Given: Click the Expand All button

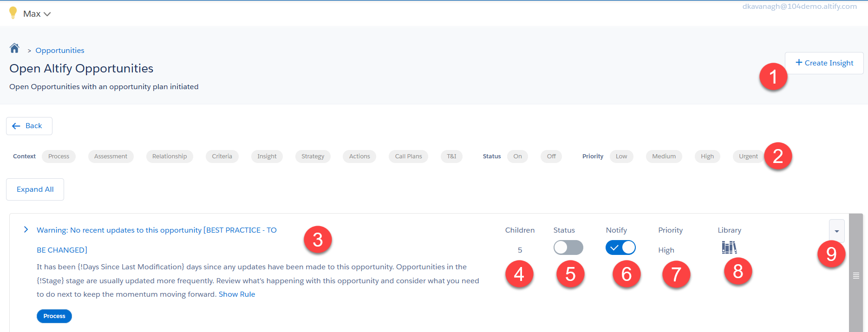Looking at the screenshot, I should point(35,189).
